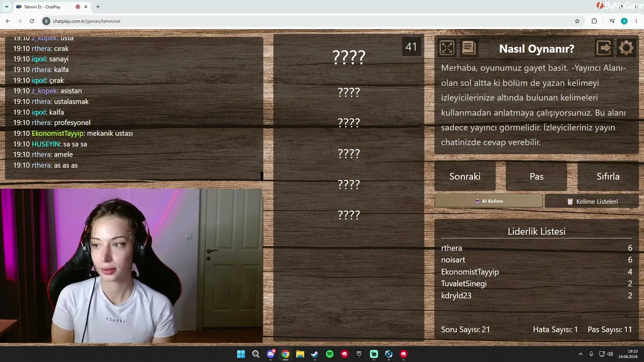Select noisart in the leaderboard
This screenshot has width=644, height=362.
coord(453,260)
